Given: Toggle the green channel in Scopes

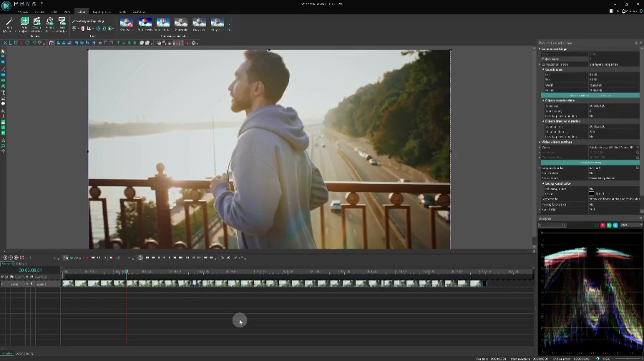Looking at the screenshot, I should 609,225.
